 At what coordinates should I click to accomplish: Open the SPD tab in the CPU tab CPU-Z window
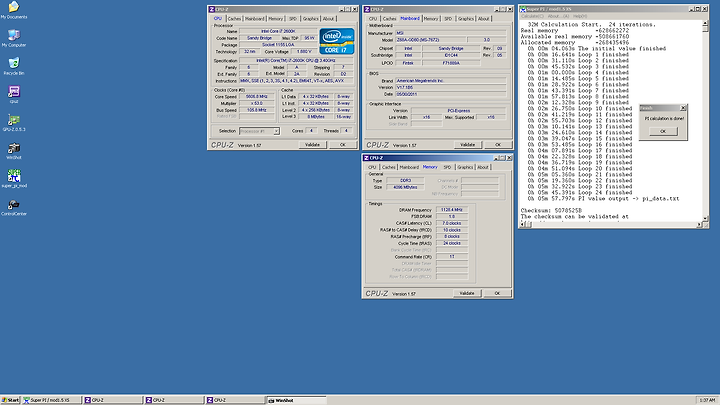pos(292,19)
